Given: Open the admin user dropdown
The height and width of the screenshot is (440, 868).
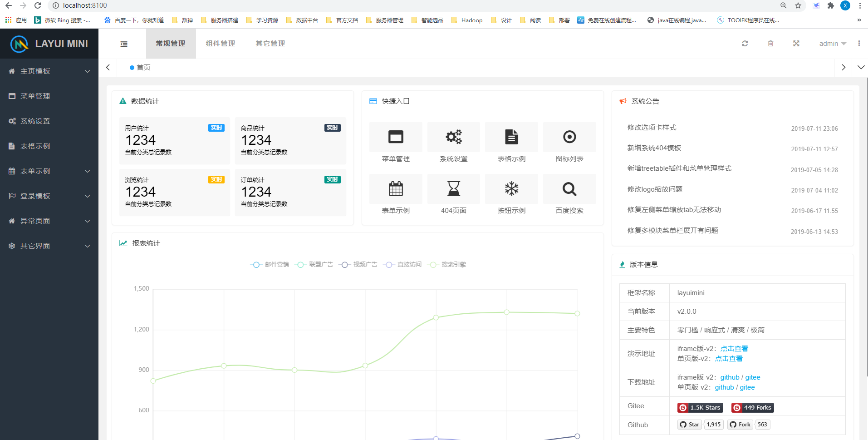Looking at the screenshot, I should [833, 44].
